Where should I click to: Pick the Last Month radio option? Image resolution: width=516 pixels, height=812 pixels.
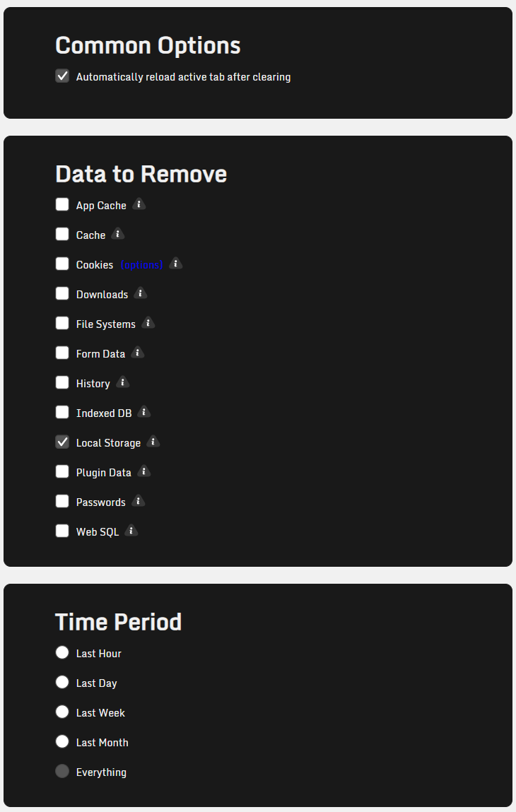click(x=62, y=741)
